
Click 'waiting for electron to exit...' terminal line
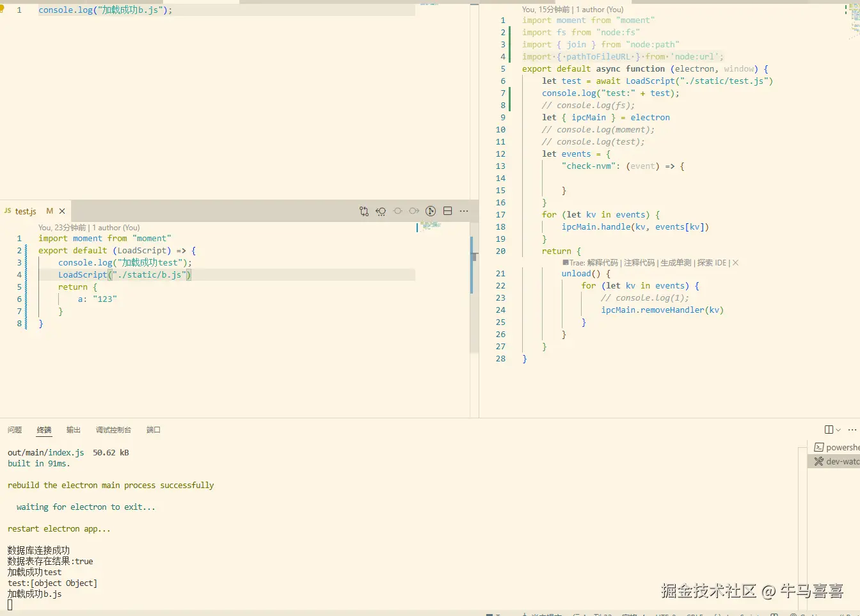[86, 507]
